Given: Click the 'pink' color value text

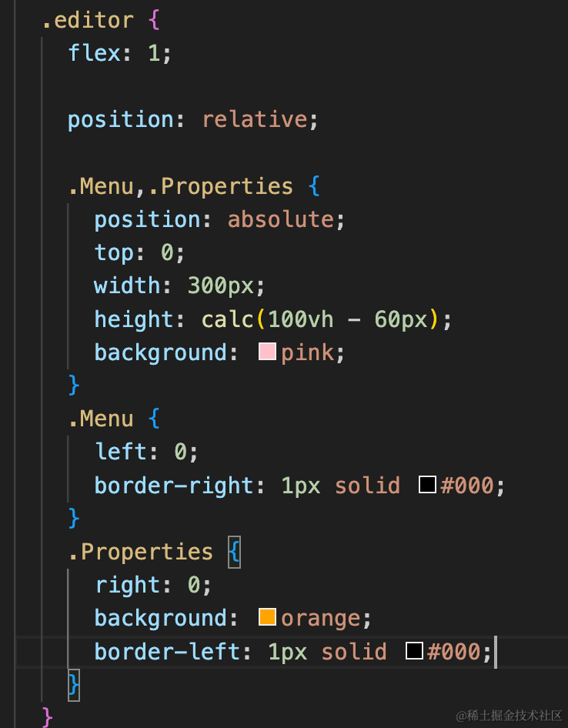Looking at the screenshot, I should coord(307,352).
